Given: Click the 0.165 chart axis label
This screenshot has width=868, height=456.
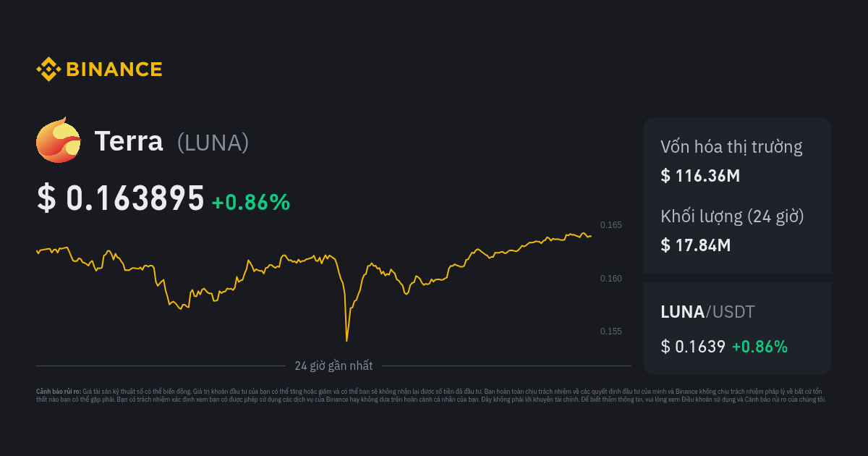Looking at the screenshot, I should tap(610, 225).
